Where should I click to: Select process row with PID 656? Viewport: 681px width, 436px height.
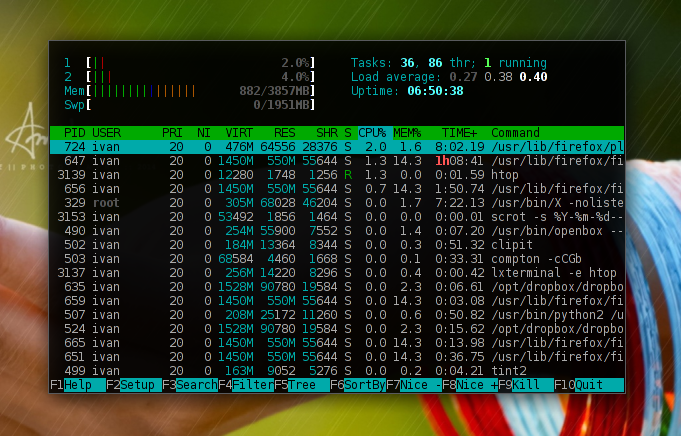coord(337,189)
